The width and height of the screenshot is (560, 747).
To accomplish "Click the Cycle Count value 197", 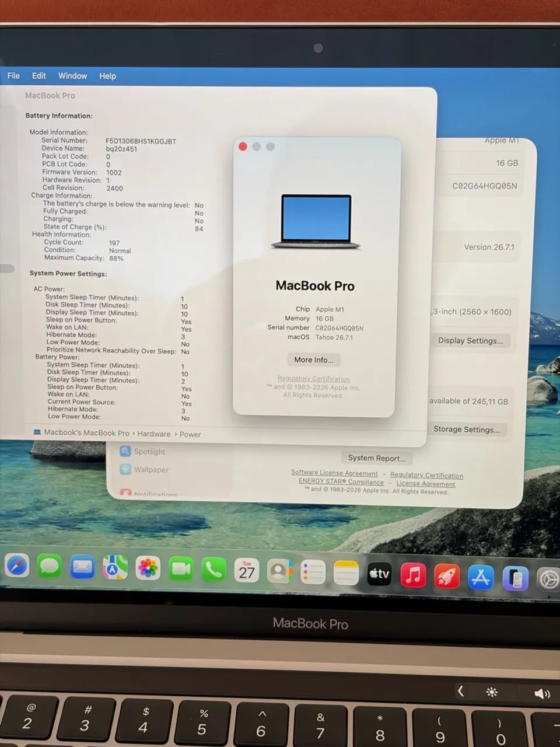I will tap(114, 243).
